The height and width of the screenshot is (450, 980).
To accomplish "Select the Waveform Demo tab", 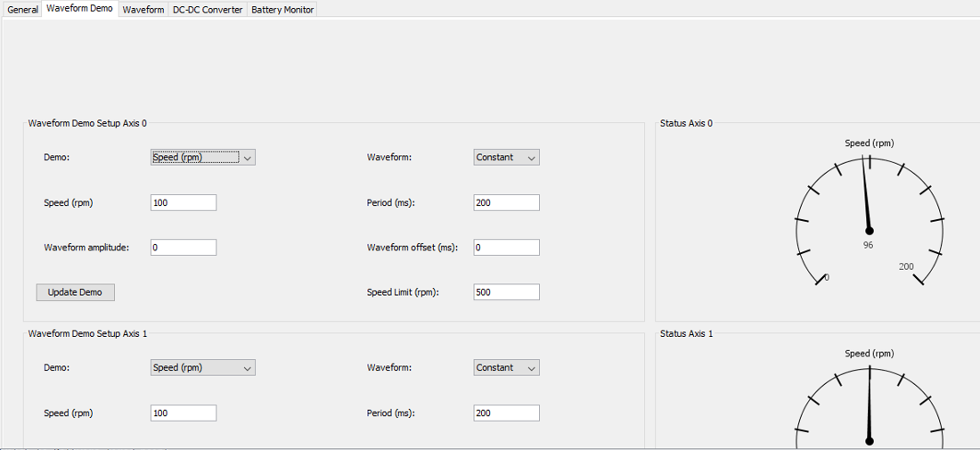I will (x=79, y=8).
